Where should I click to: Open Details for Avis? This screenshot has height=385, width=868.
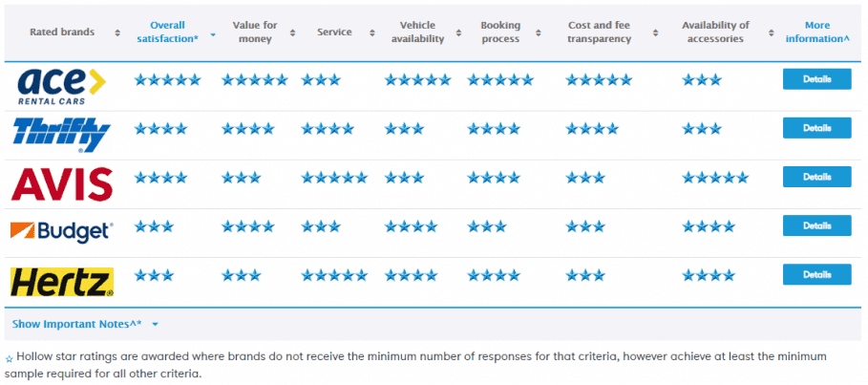pos(816,177)
